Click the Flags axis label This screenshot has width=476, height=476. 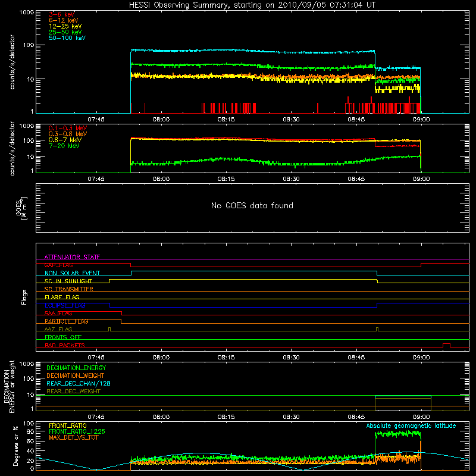click(x=24, y=297)
